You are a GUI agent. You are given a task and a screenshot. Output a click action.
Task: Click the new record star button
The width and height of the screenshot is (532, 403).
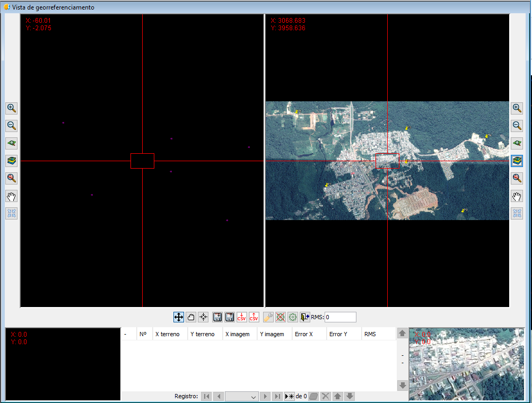[290, 396]
